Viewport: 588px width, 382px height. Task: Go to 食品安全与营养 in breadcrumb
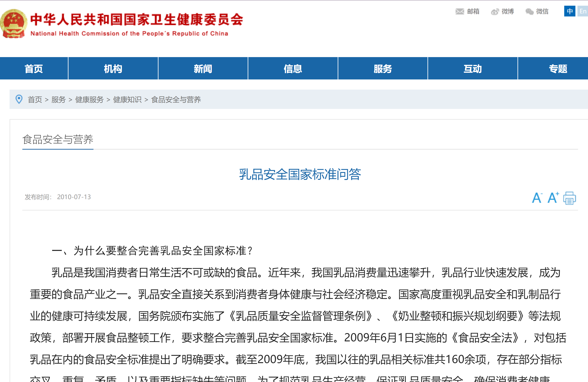176,100
